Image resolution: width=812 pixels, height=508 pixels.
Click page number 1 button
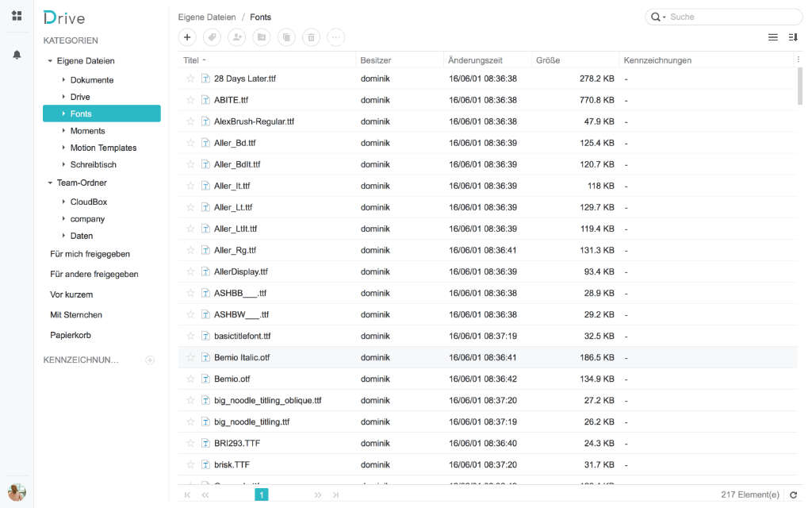[262, 495]
